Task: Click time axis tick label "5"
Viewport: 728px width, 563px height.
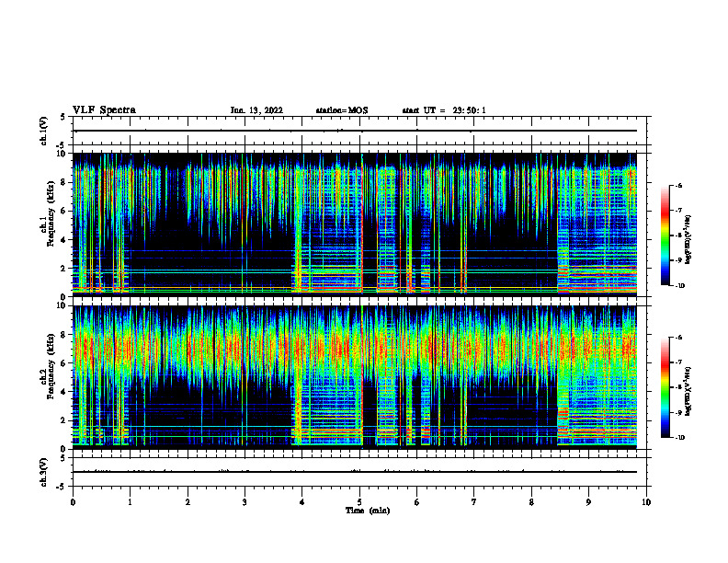Action: [359, 502]
